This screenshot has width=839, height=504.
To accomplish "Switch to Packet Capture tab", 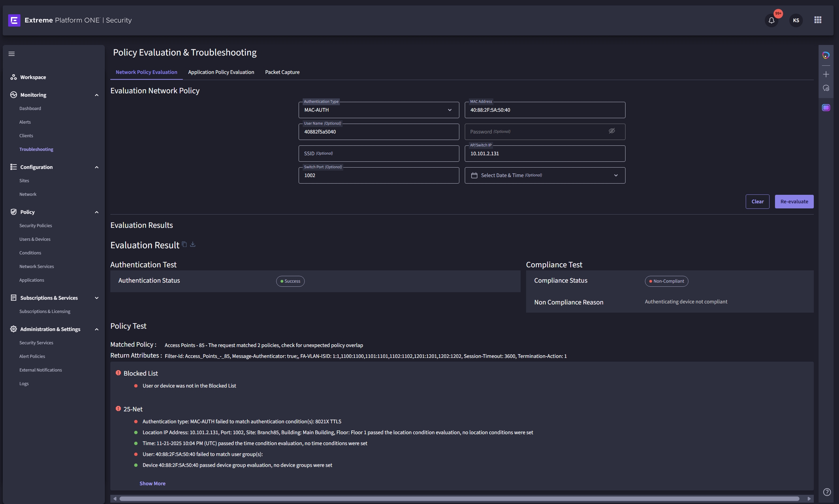I will pos(282,72).
